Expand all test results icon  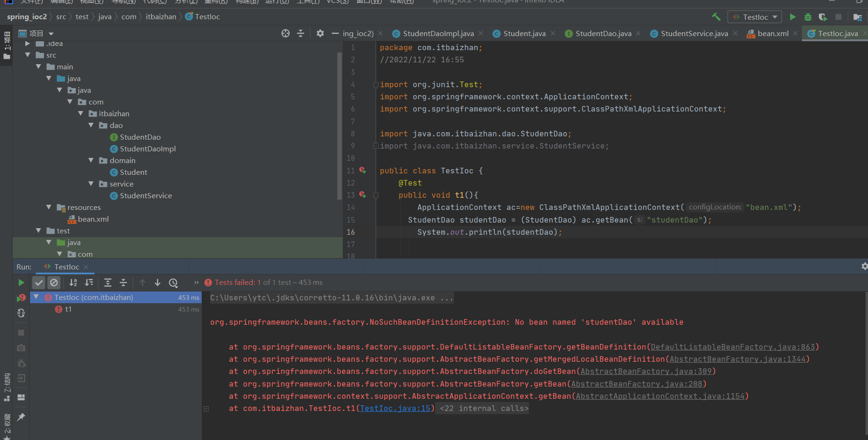pos(107,283)
